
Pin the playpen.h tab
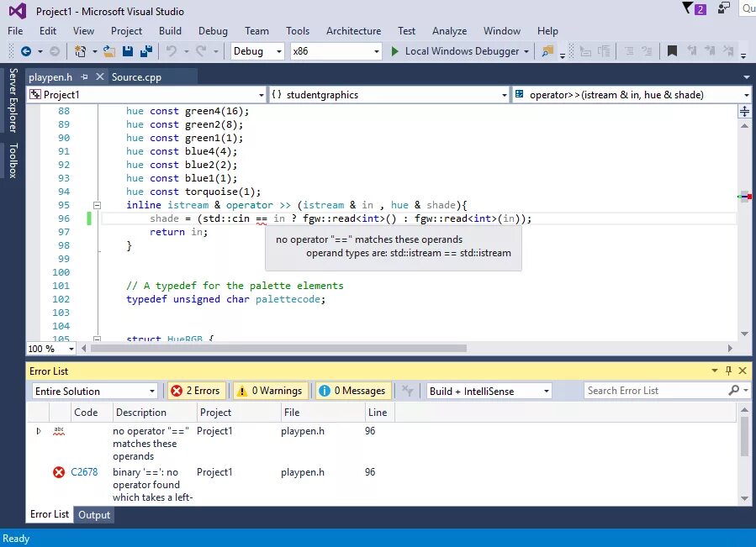[x=85, y=77]
